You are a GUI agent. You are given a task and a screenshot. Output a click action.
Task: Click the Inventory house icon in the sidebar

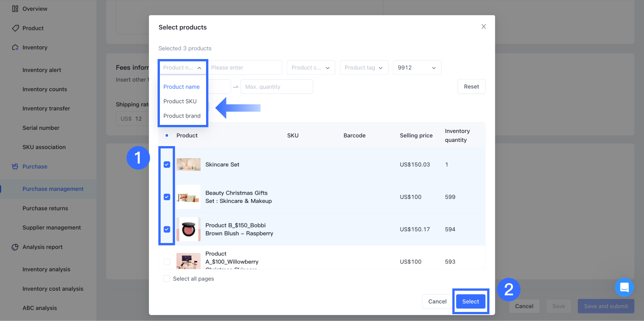pyautogui.click(x=15, y=47)
